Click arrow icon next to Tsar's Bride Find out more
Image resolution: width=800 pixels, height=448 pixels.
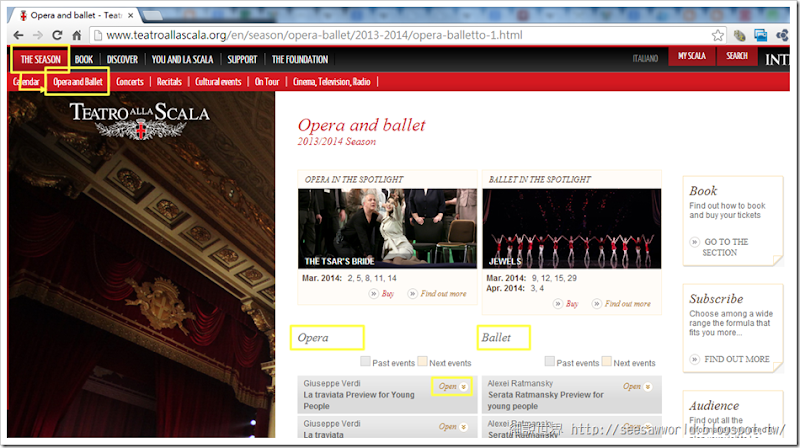412,293
